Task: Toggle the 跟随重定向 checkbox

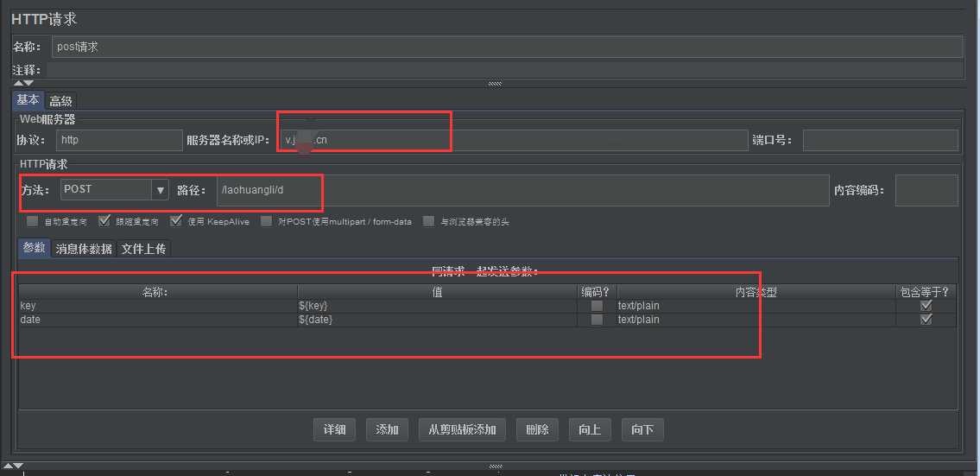Action: pyautogui.click(x=104, y=221)
